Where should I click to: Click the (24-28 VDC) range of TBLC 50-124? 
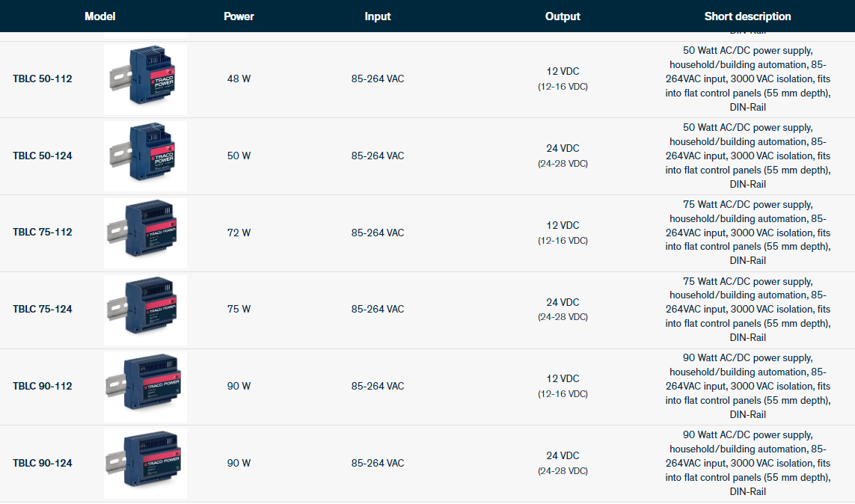tap(563, 164)
